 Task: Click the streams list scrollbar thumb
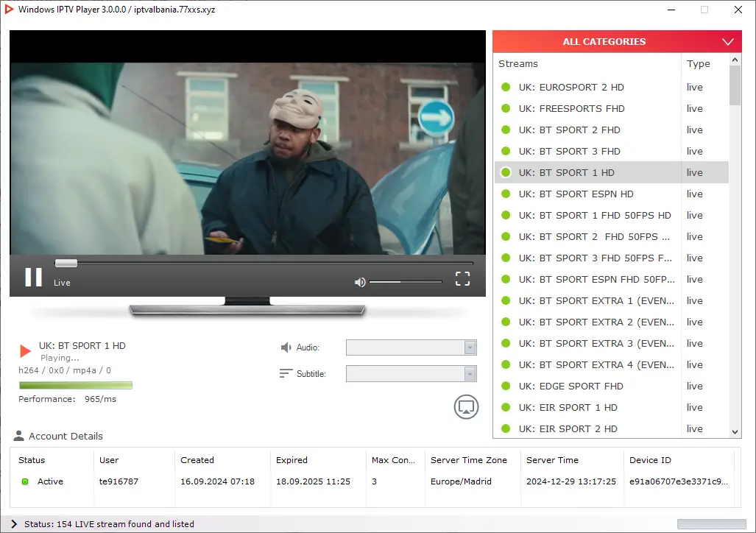(x=735, y=85)
